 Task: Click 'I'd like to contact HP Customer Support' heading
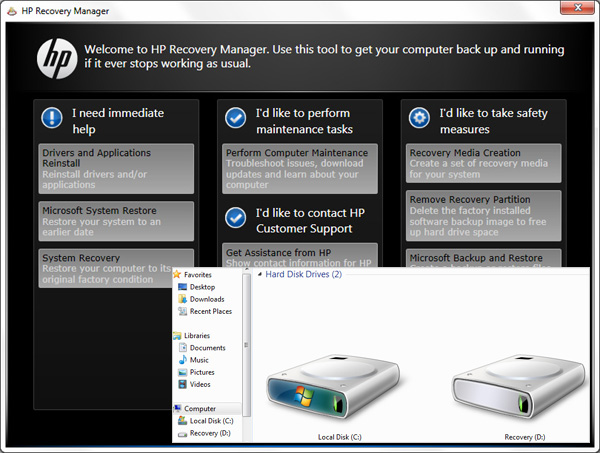310,221
